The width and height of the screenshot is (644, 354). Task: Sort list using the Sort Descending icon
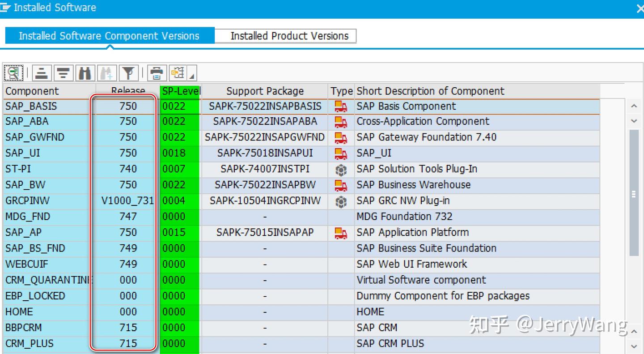click(x=63, y=73)
